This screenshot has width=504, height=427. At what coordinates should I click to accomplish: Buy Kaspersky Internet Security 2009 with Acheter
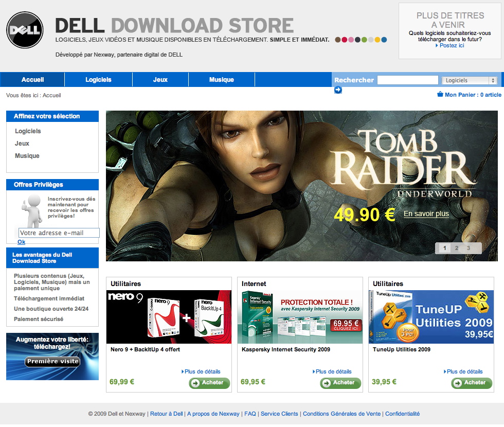pyautogui.click(x=340, y=383)
